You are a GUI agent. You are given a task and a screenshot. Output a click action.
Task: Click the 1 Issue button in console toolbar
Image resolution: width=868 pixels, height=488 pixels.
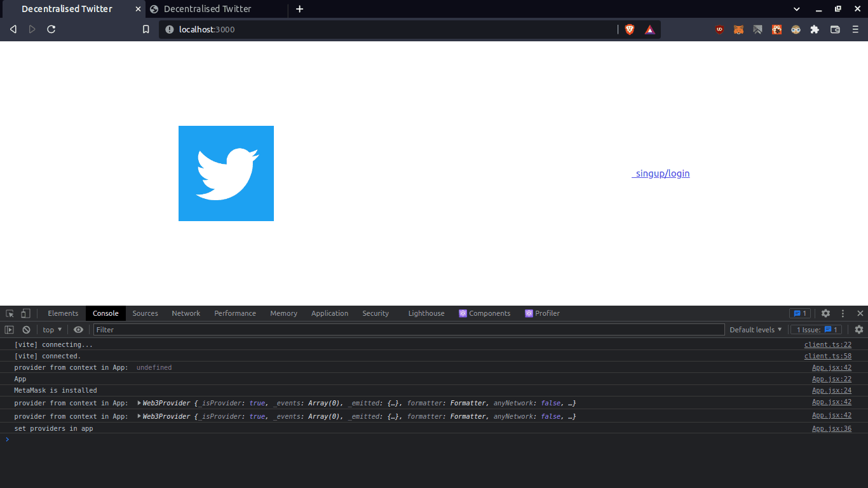pyautogui.click(x=817, y=330)
